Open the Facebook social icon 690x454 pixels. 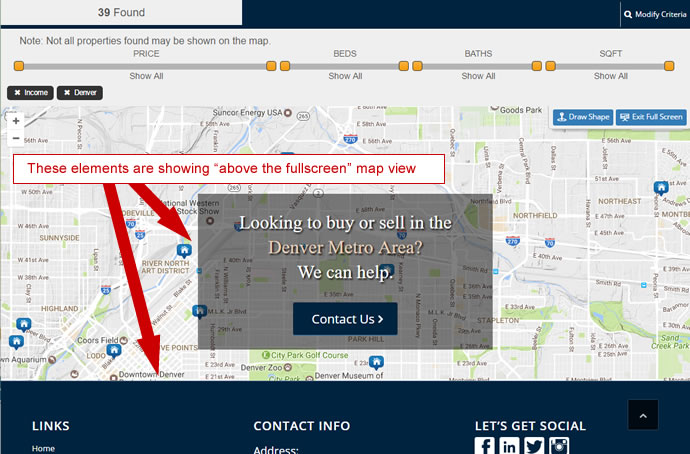click(x=484, y=446)
